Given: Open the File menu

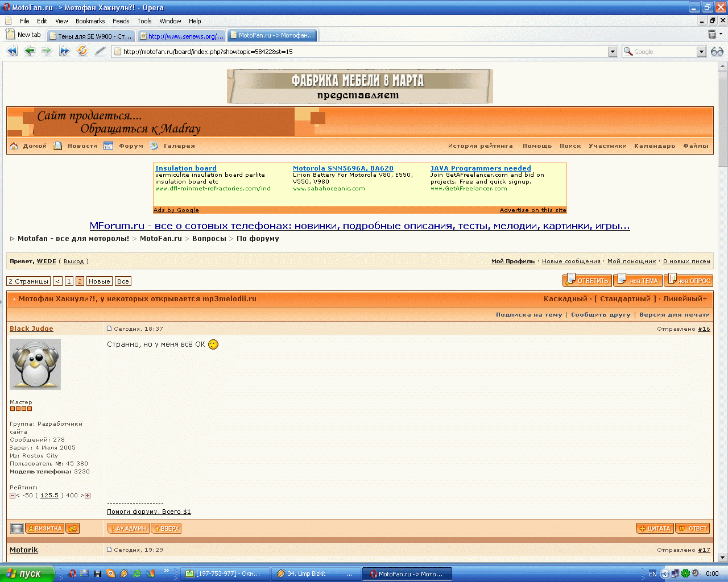Looking at the screenshot, I should (24, 21).
